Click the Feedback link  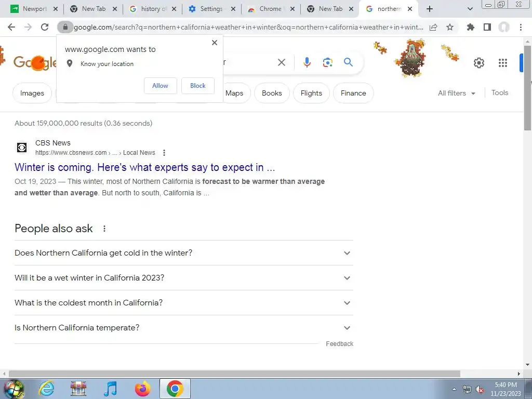(339, 344)
